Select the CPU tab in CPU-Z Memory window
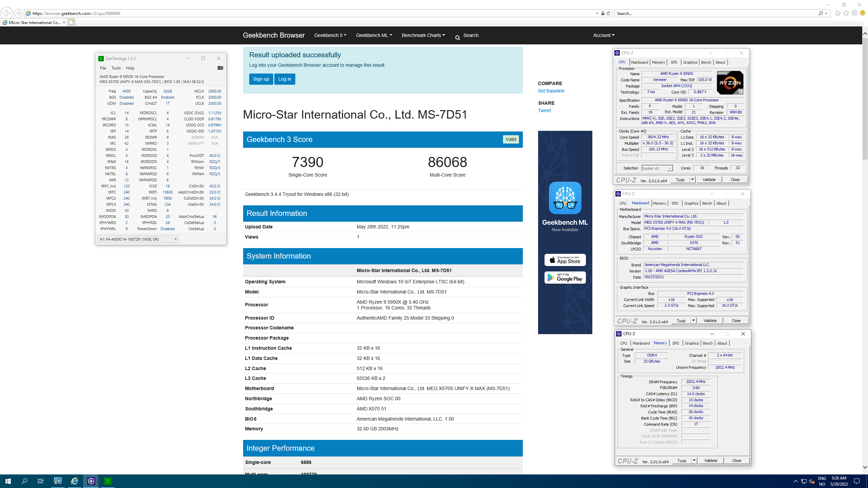The image size is (868, 488). (x=623, y=343)
